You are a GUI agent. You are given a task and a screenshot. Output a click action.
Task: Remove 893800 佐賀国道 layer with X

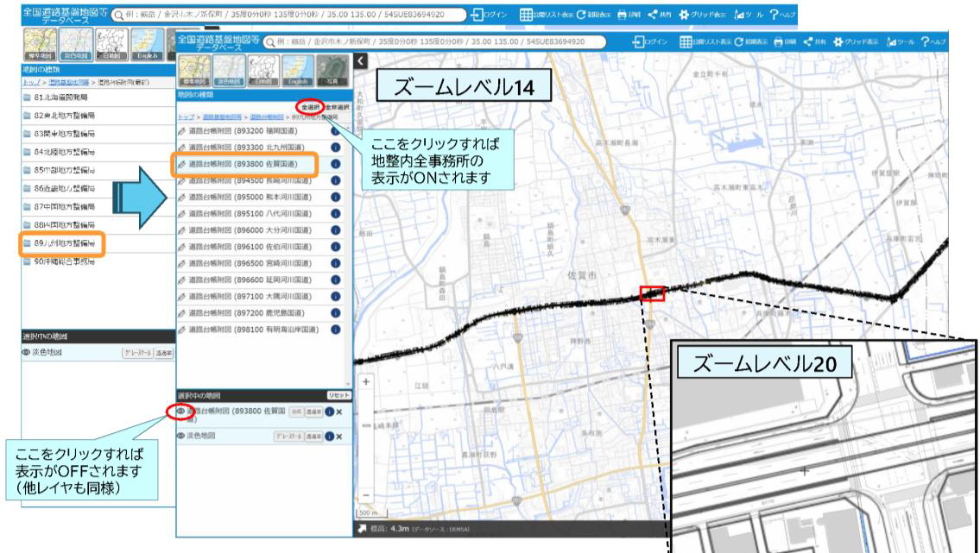click(x=338, y=413)
